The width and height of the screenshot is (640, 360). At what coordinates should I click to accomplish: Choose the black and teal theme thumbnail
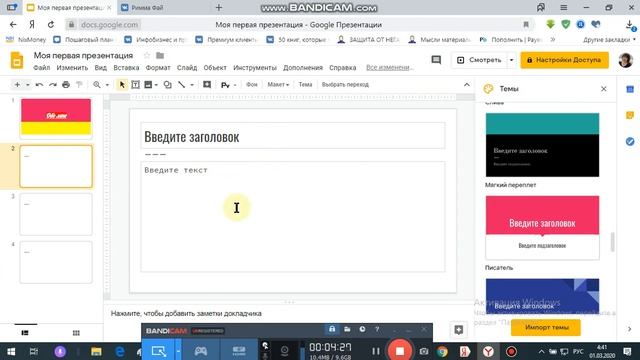coord(542,145)
